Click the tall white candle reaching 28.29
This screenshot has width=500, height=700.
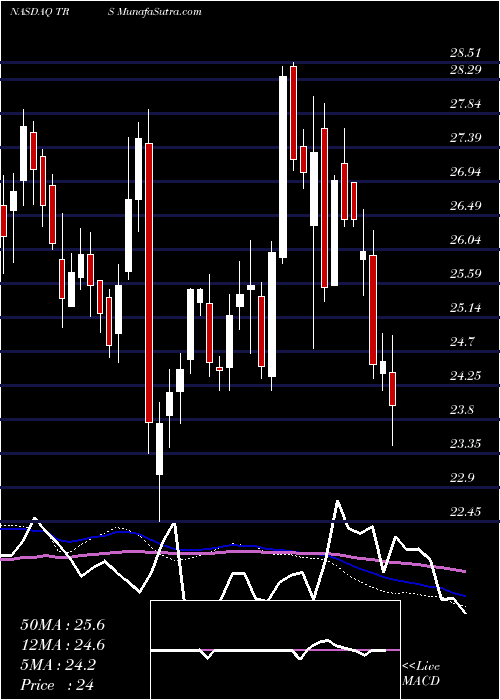tap(283, 167)
